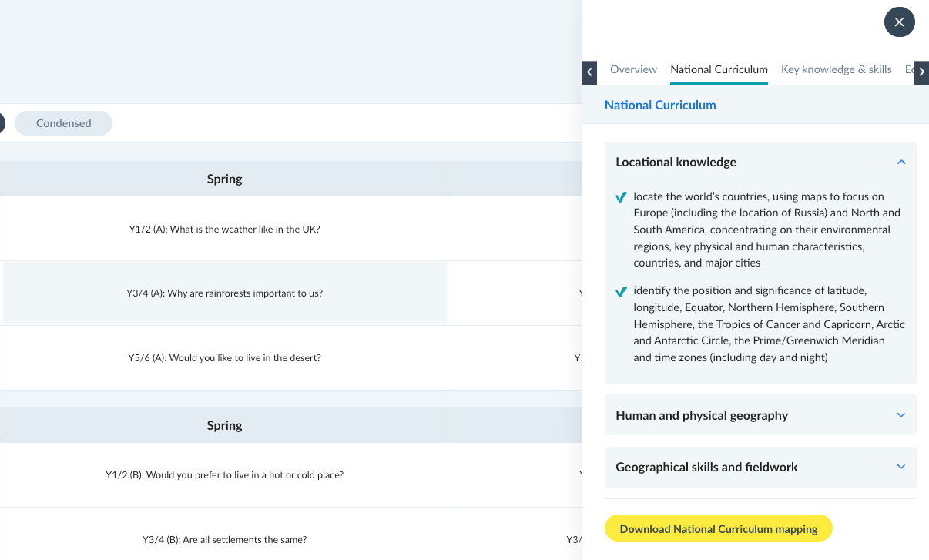This screenshot has width=929, height=560.
Task: Expand the Human and physical geography section
Action: coord(760,415)
